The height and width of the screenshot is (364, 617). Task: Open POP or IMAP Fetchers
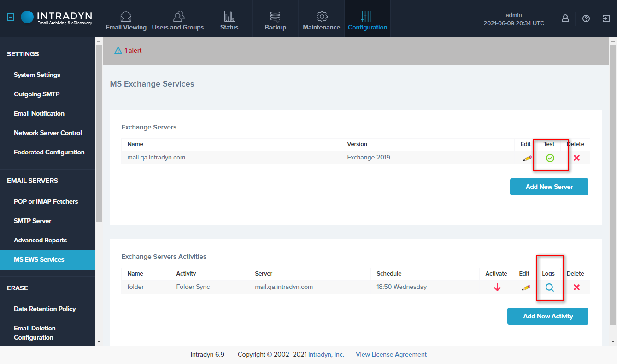tap(46, 201)
